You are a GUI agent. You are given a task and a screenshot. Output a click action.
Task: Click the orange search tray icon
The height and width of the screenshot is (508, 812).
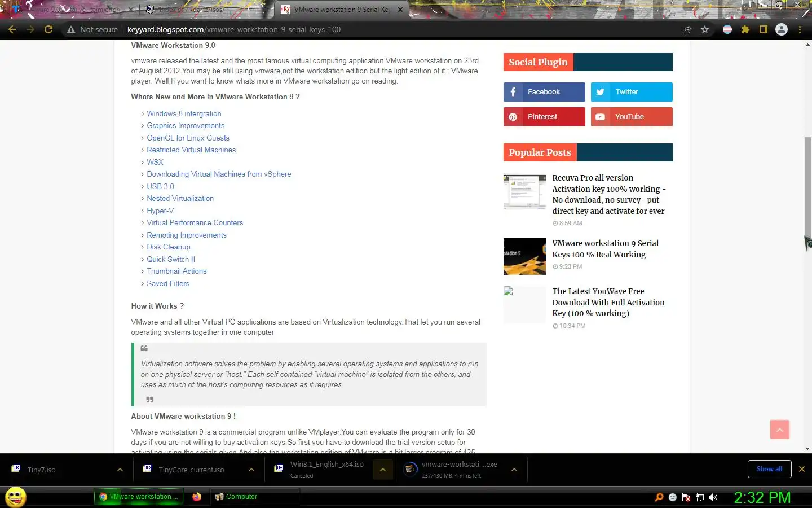[x=659, y=497]
